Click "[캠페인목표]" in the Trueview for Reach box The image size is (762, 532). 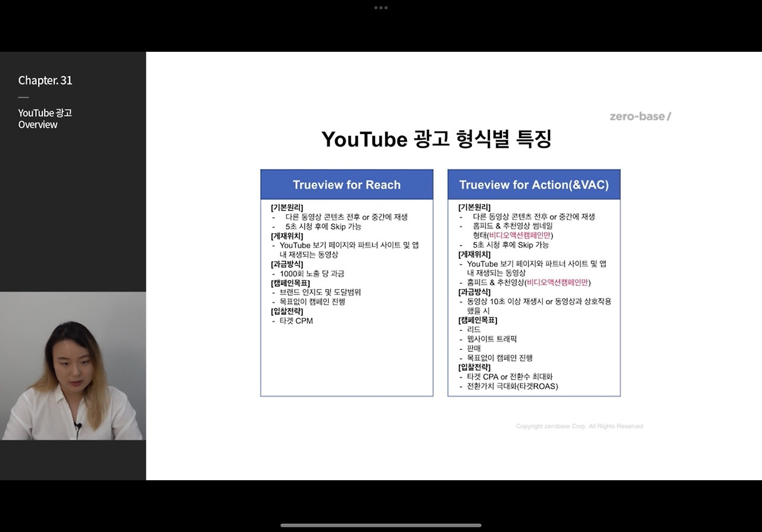pos(291,283)
